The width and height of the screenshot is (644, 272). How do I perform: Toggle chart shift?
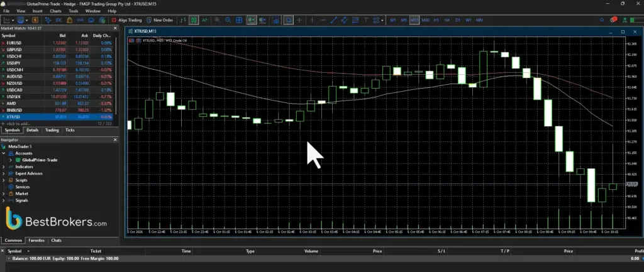tap(262, 20)
